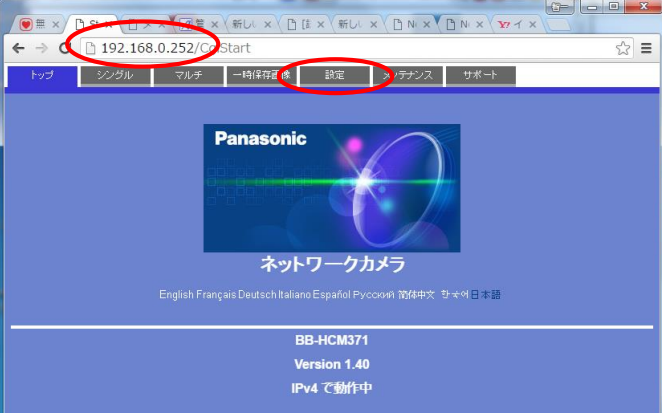
Task: Open the Chrome hamburger menu
Action: pyautogui.click(x=647, y=48)
